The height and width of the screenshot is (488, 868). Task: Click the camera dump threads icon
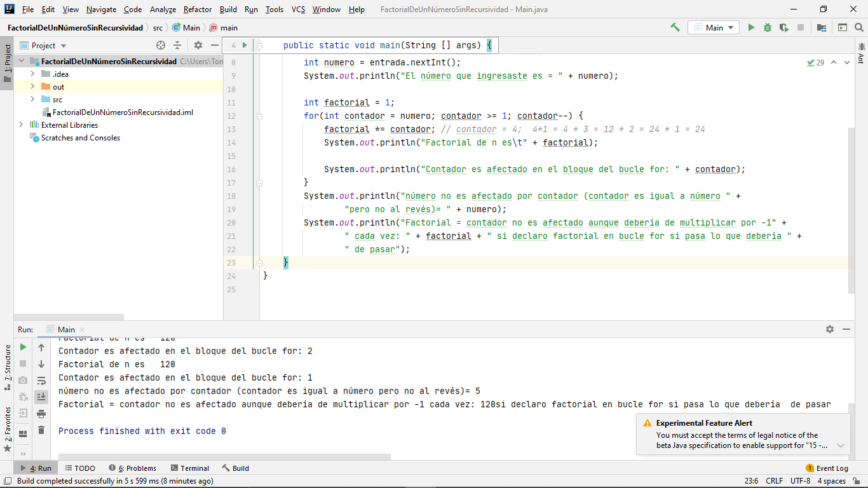pyautogui.click(x=23, y=380)
